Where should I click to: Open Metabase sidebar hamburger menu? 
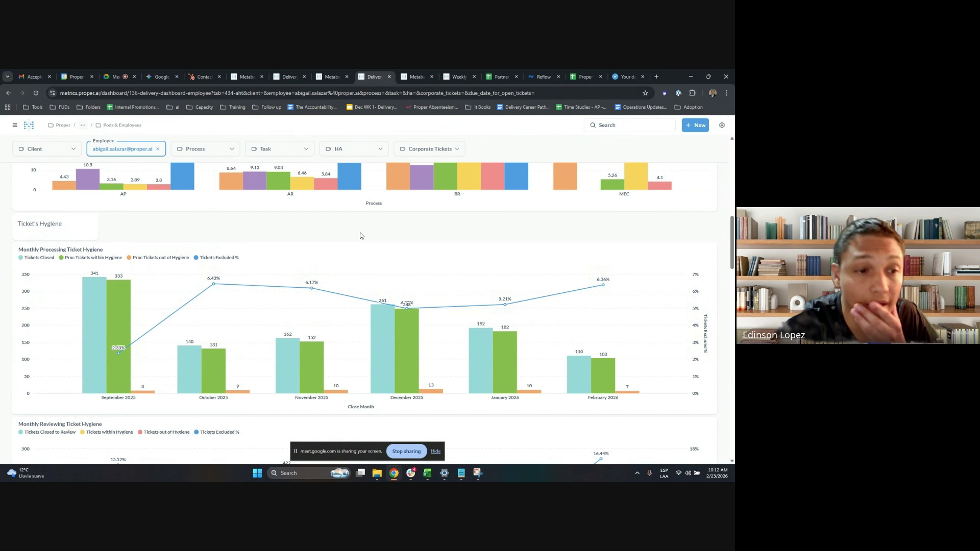[15, 125]
